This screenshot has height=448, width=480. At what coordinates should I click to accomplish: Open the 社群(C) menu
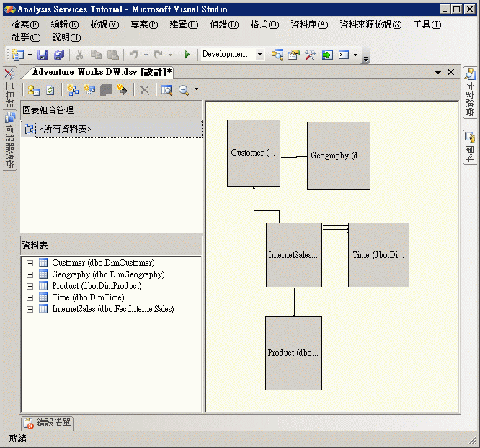pyautogui.click(x=26, y=37)
